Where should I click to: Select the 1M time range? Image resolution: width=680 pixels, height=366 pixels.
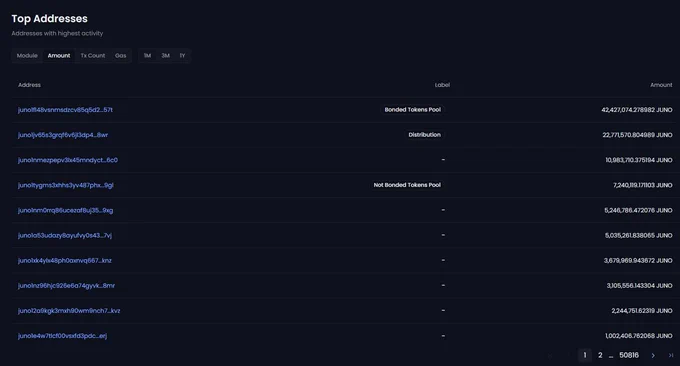(x=147, y=56)
